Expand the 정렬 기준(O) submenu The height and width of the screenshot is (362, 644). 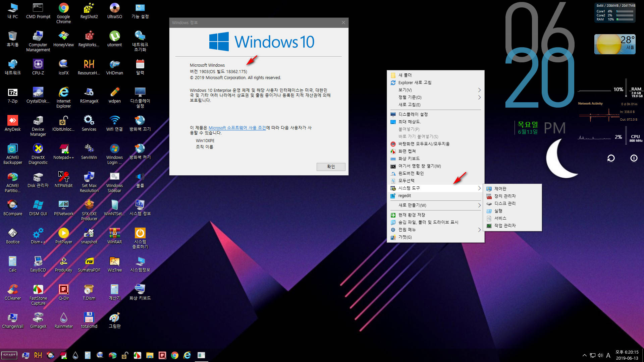click(x=435, y=97)
